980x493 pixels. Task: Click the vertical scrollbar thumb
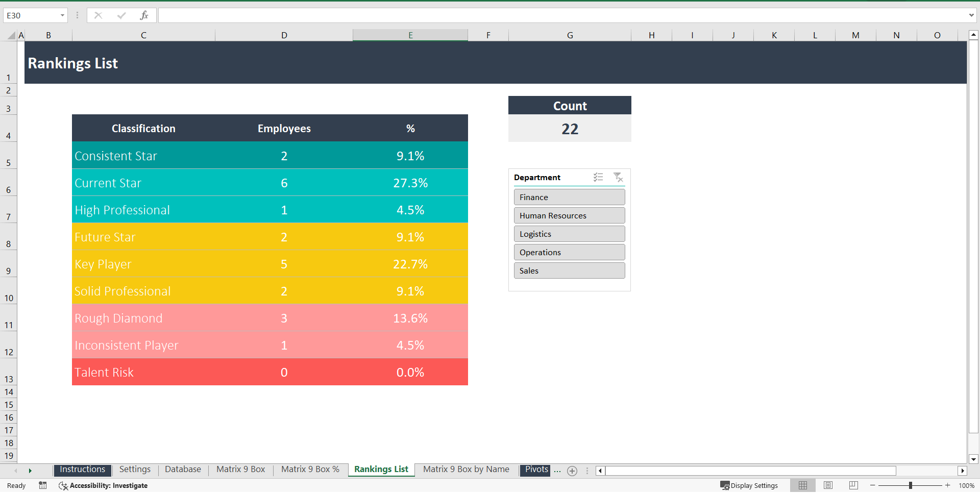973,237
